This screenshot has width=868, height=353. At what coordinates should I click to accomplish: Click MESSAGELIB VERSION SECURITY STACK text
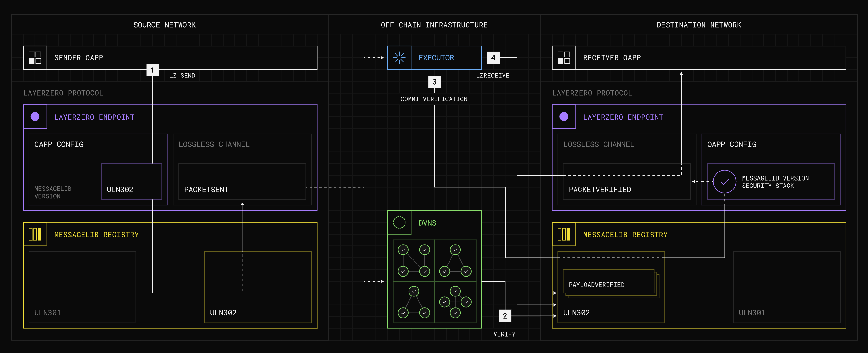(x=775, y=182)
